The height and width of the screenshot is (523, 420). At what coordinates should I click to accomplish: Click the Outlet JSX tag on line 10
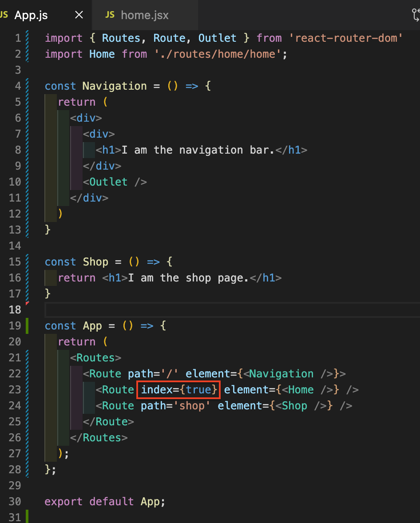point(115,182)
